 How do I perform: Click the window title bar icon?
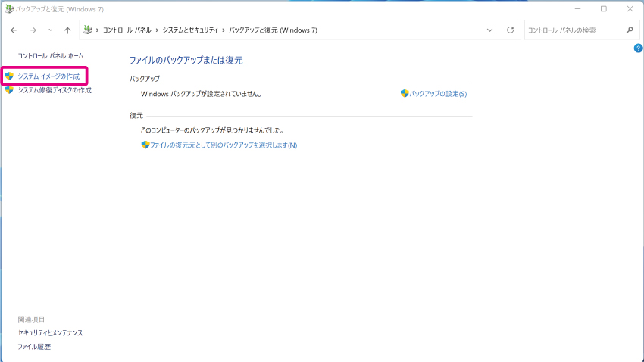pos(9,8)
